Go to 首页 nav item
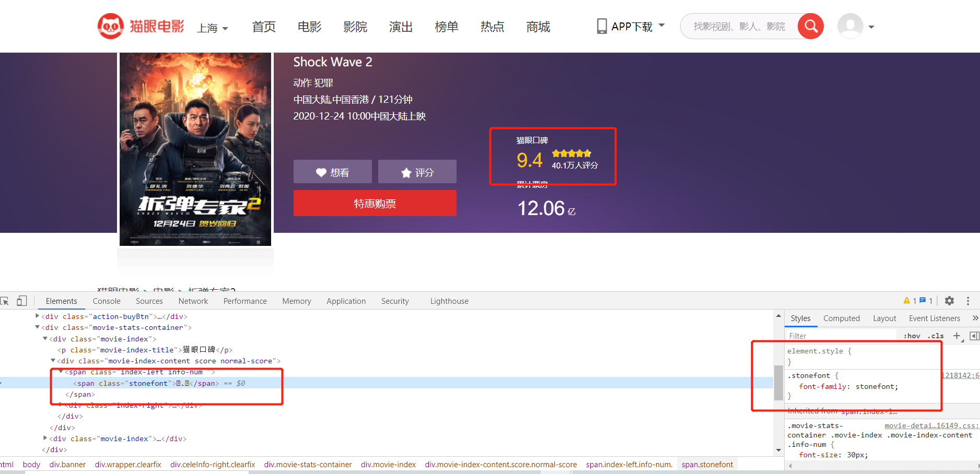This screenshot has width=980, height=474. (264, 27)
